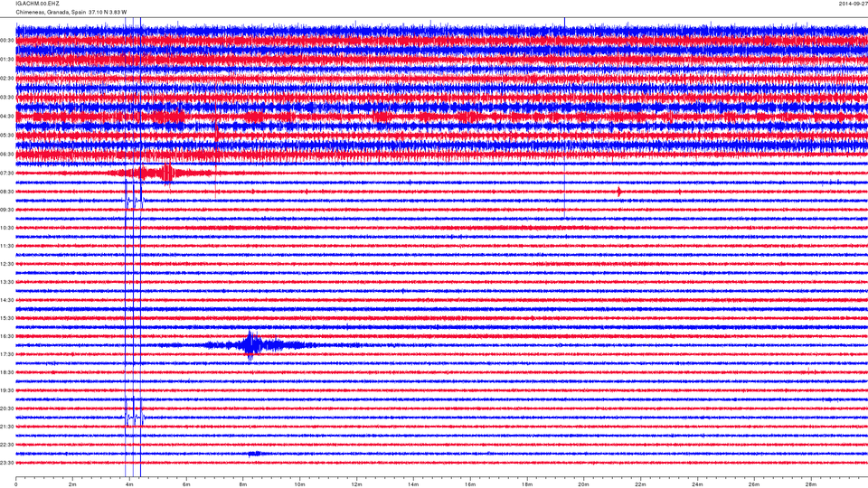
Task: Select the 14:30 time label
Action: pyautogui.click(x=6, y=300)
